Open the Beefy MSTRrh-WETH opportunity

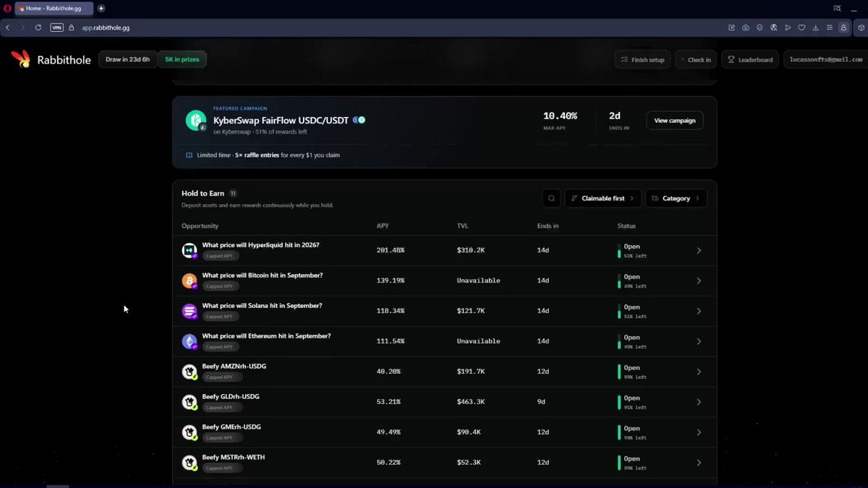pos(444,463)
